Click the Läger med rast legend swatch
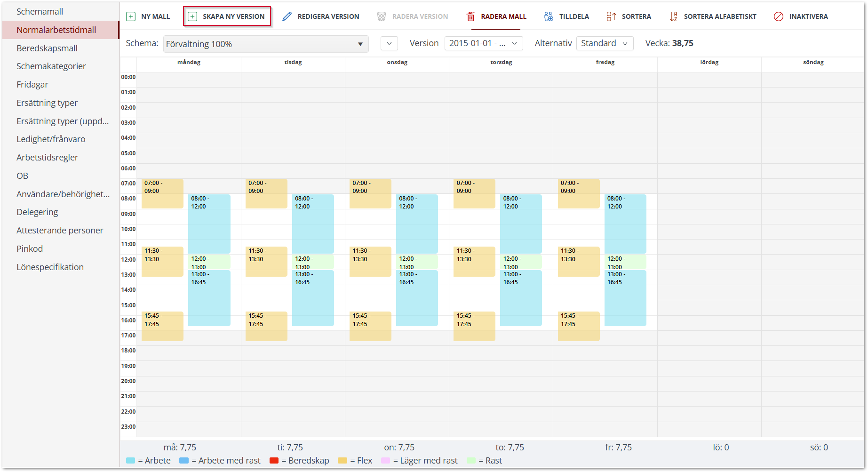Screen dimensions: 868x472 386,461
